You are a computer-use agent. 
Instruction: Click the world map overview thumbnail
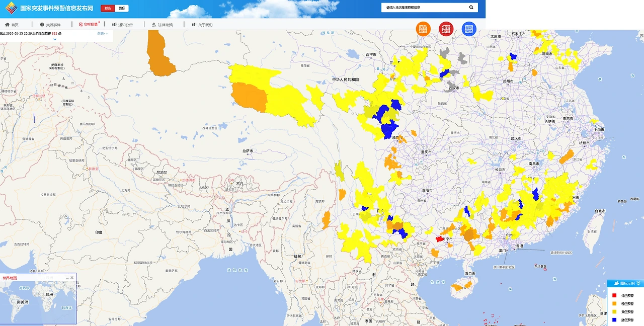click(38, 302)
